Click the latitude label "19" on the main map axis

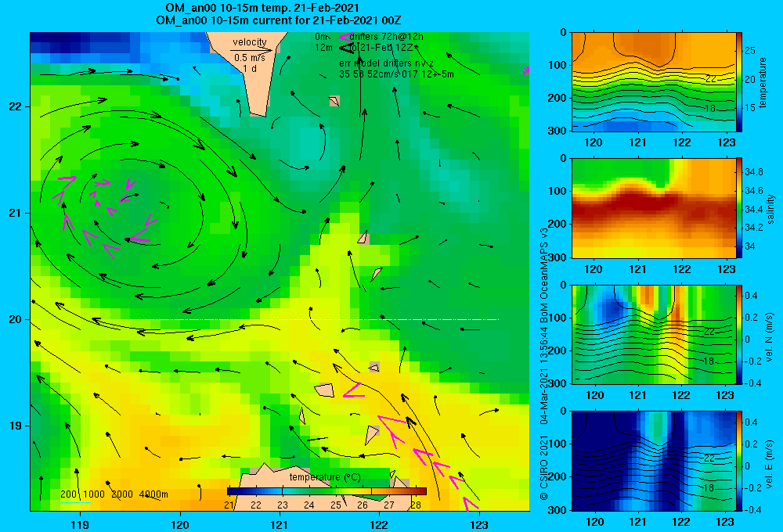pyautogui.click(x=16, y=426)
